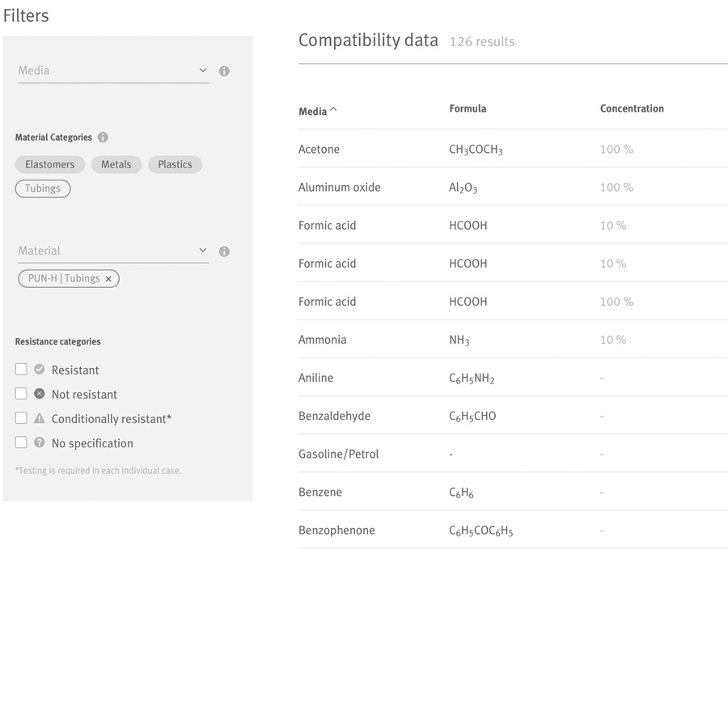
Task: Check the Conditionally resistant checkbox
Action: coord(21,418)
